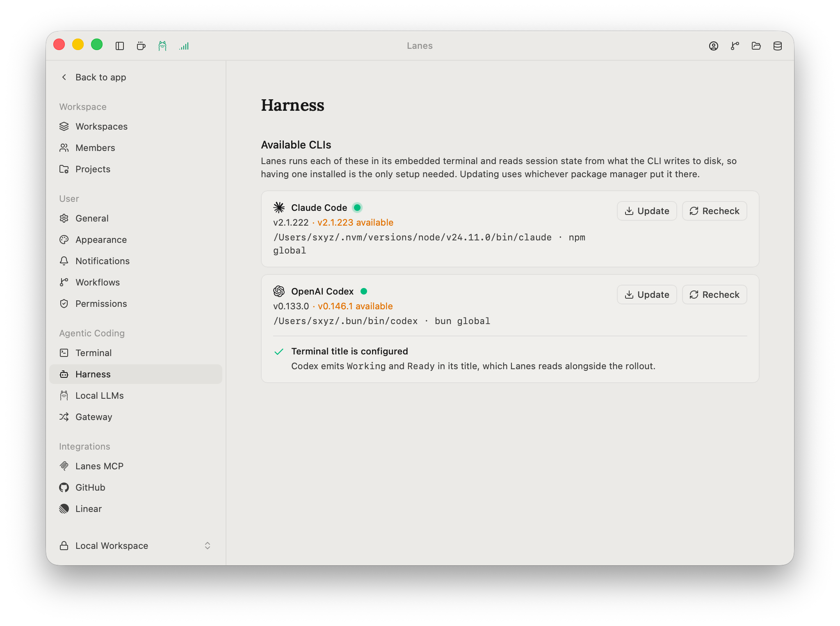The height and width of the screenshot is (626, 840).
Task: Open Workspaces settings
Action: click(x=136, y=126)
